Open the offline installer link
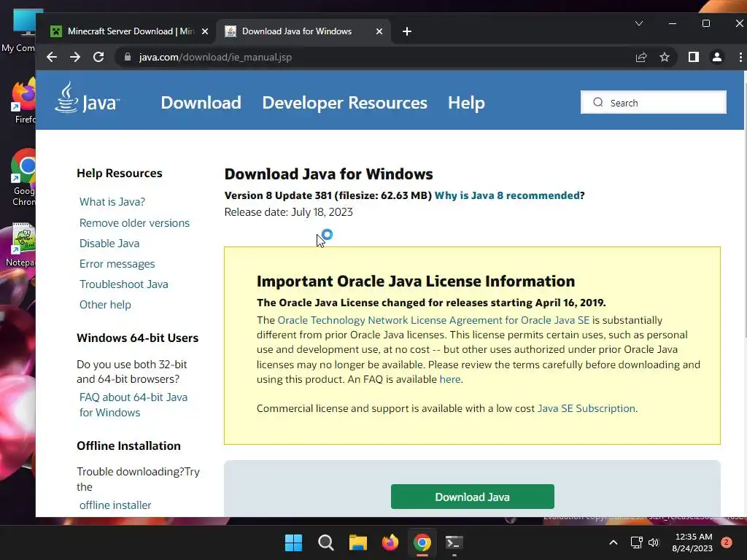The image size is (747, 560). tap(115, 505)
